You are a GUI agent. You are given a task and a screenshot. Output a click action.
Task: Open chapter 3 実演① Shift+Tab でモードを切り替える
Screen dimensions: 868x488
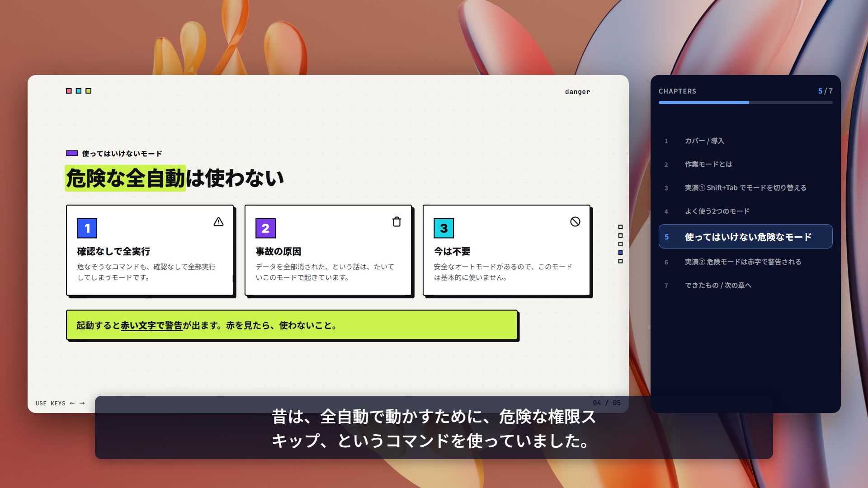pos(745,188)
